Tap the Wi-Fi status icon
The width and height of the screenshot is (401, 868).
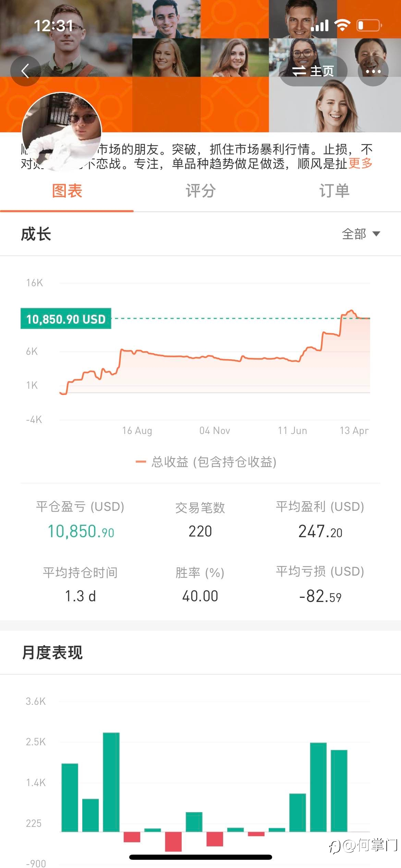(x=342, y=25)
